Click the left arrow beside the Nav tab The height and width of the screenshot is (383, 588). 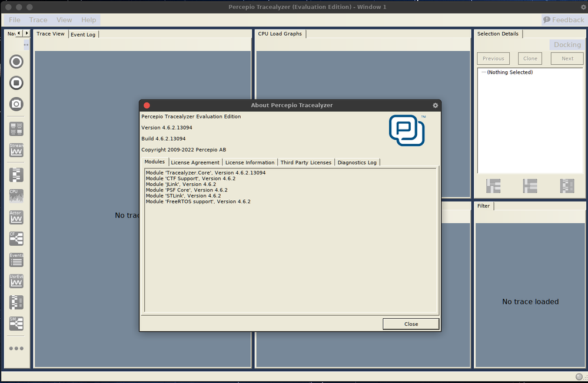(19, 34)
